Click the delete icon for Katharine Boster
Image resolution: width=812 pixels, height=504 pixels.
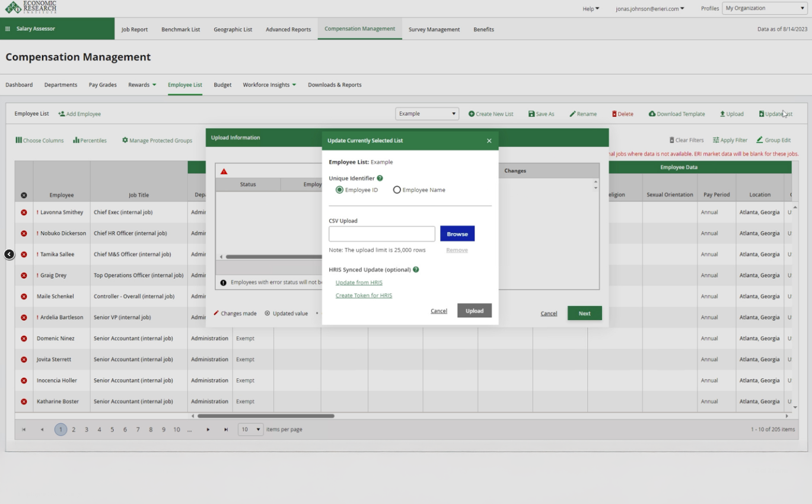24,401
